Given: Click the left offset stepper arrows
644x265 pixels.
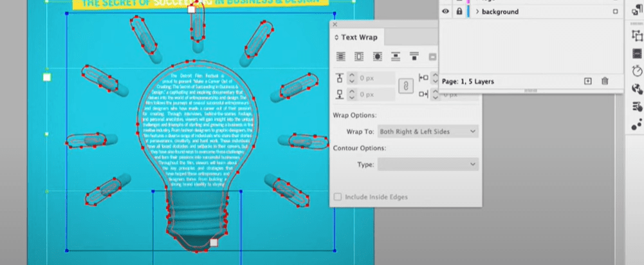Looking at the screenshot, I should click(436, 78).
